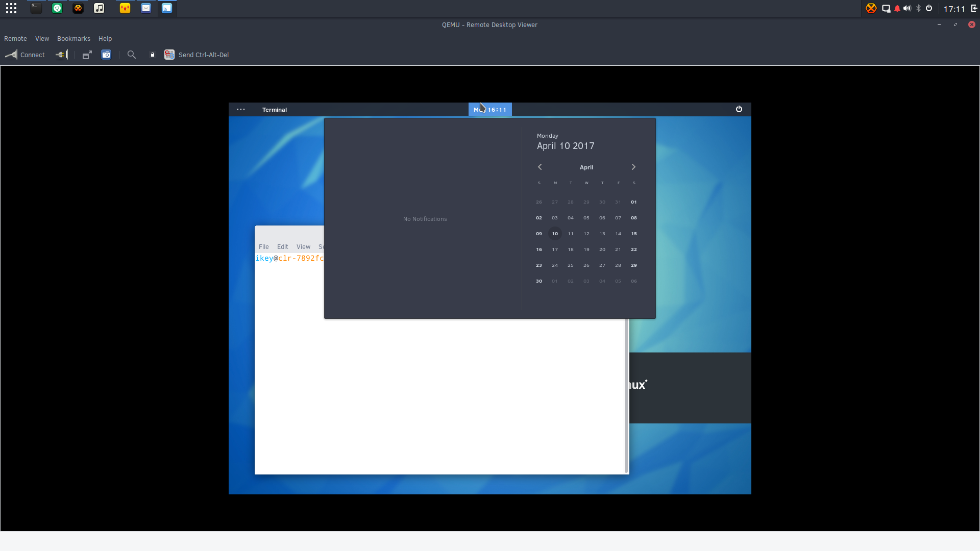Click the host panel clock 17:11
Viewport: 980px width, 551px height.
[954, 9]
